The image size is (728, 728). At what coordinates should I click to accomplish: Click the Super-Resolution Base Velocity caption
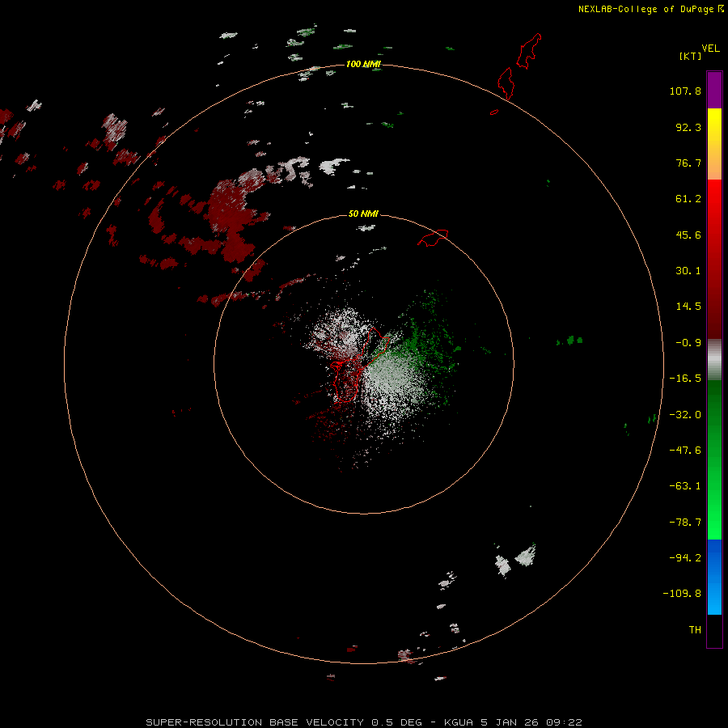(x=363, y=722)
